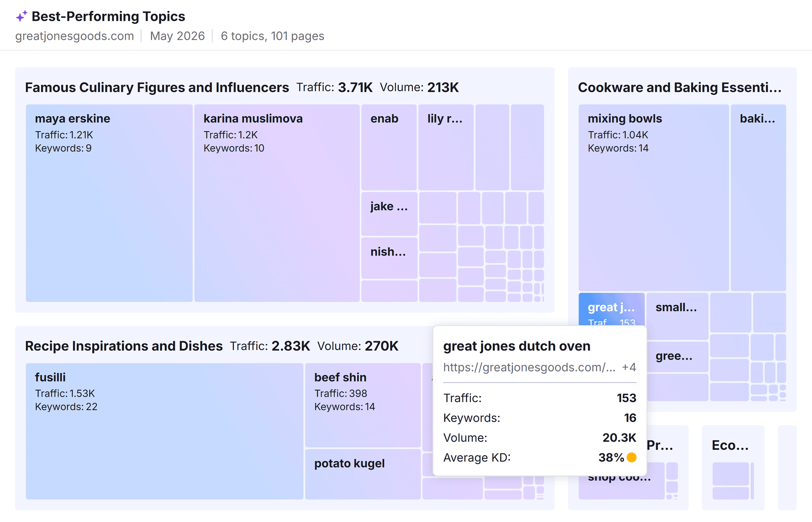Click the Cookware and Baking Essenti... heading

(x=679, y=87)
